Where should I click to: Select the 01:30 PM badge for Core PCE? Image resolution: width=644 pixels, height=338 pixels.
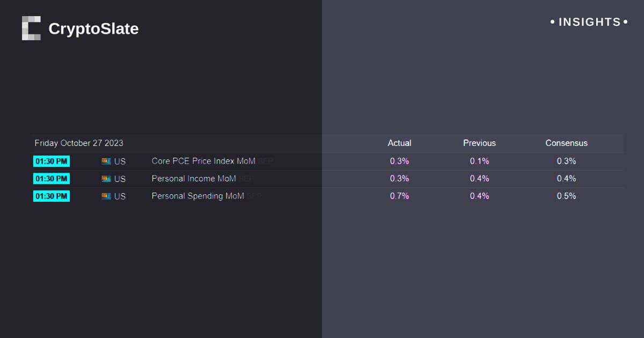click(52, 161)
